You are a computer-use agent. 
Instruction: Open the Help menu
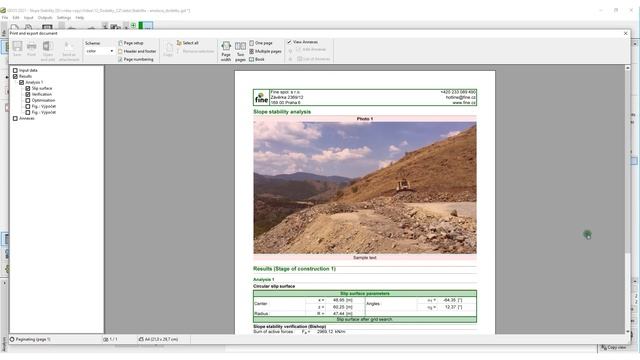coord(80,18)
